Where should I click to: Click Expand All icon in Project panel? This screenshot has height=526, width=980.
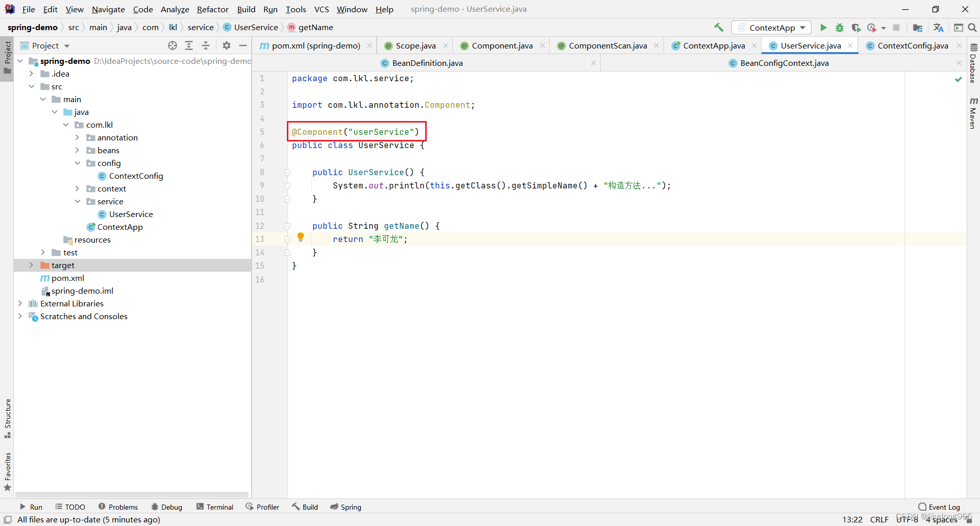point(189,45)
